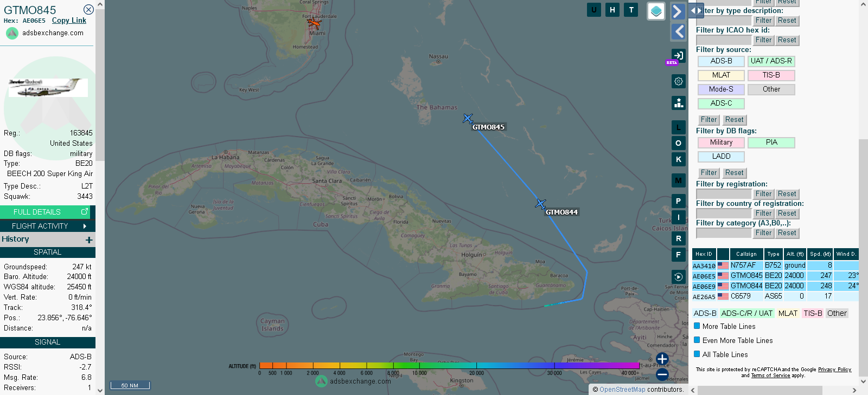This screenshot has height=395, width=868.
Task: Toggle the Other source filter button
Action: [x=771, y=89]
